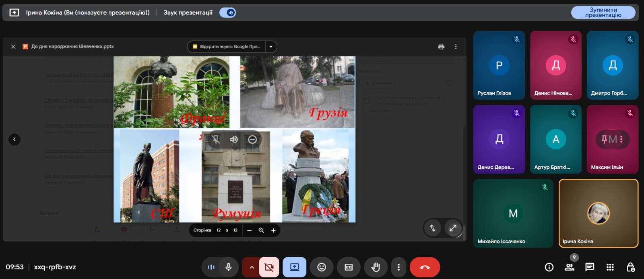This screenshot has width=644, height=279.
Task: Zoom in the slide preview
Action: click(x=273, y=230)
